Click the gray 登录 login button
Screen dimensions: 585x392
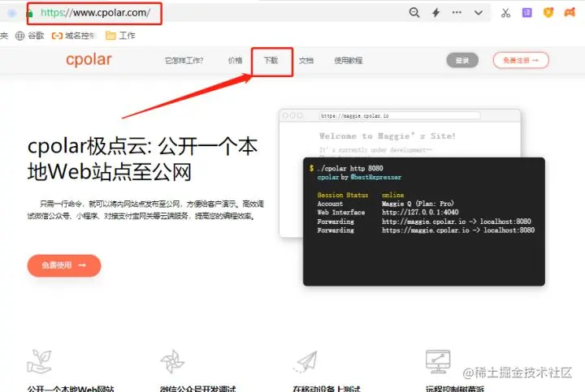(x=462, y=60)
